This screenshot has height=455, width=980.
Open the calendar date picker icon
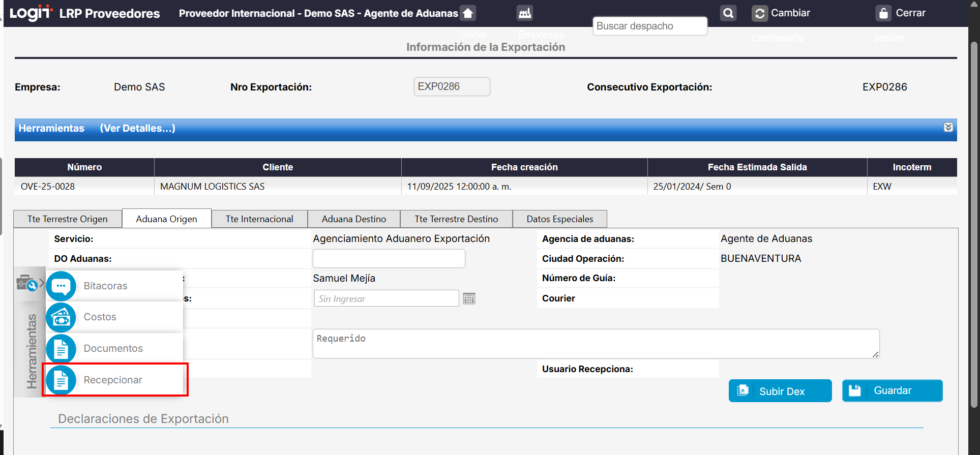[469, 299]
